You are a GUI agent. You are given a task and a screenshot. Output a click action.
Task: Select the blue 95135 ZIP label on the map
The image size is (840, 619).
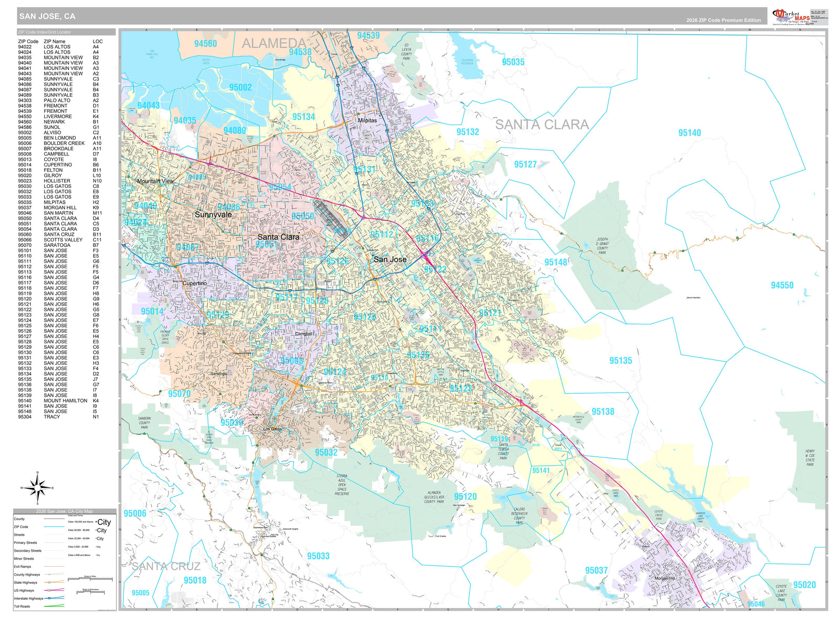point(621,360)
